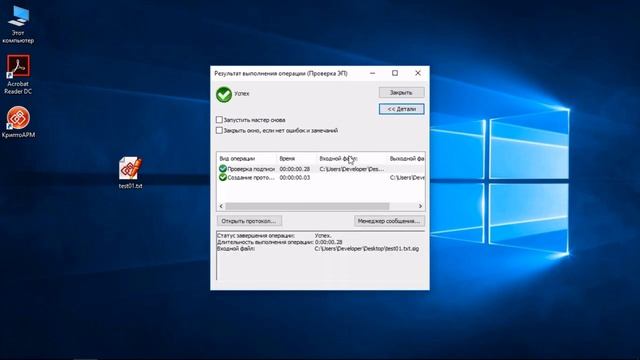Select the КриптоАРМ desktop shortcut
640x360 pixels.
tap(18, 122)
